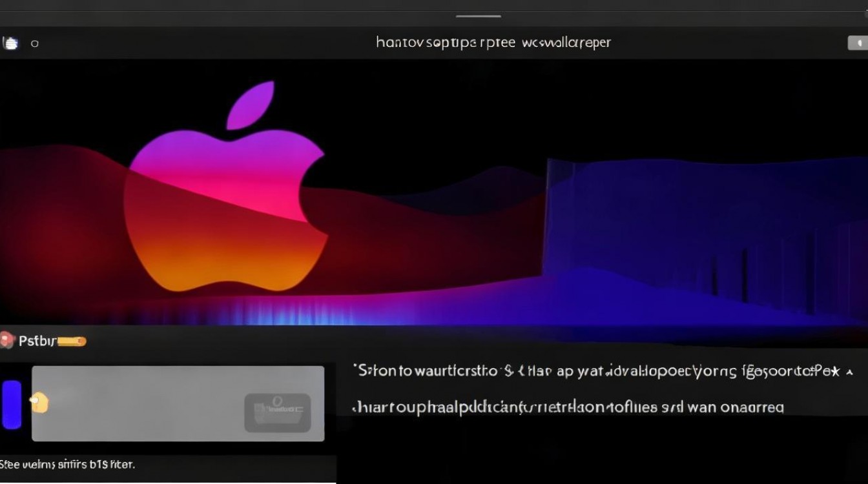This screenshot has height=484, width=868.
Task: Click the handle bar at top center
Action: (x=479, y=16)
